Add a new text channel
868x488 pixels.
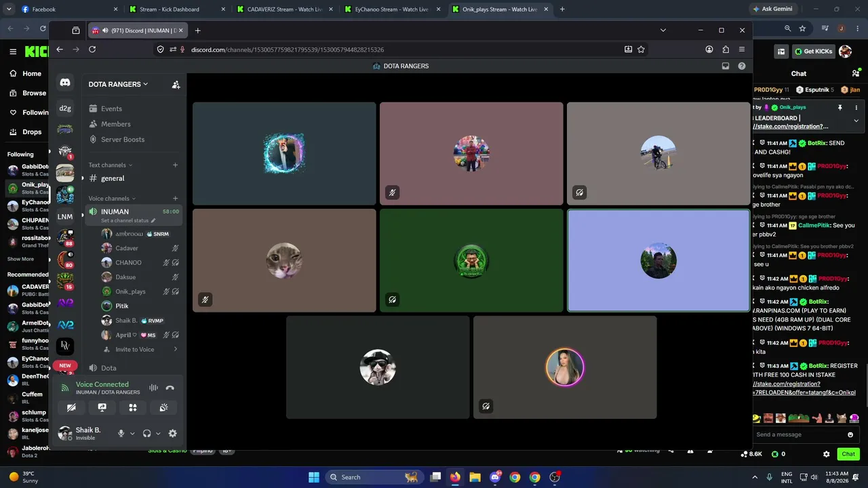(x=175, y=165)
